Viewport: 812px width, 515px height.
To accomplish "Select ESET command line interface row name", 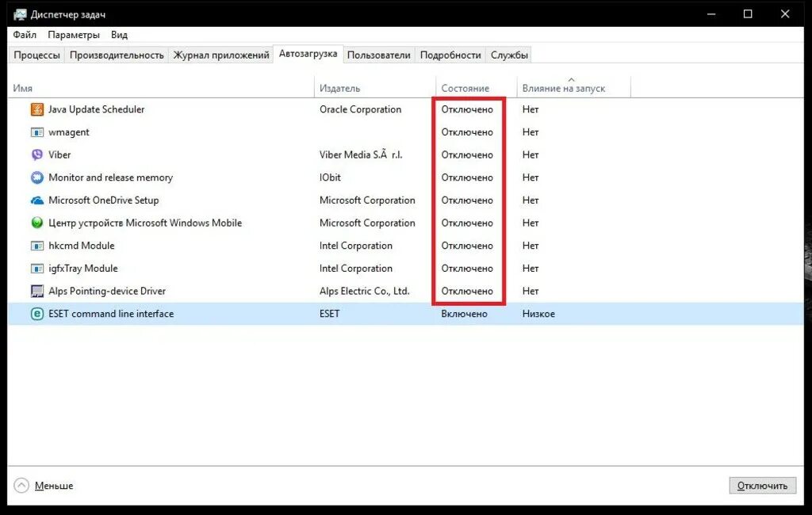I will [111, 314].
